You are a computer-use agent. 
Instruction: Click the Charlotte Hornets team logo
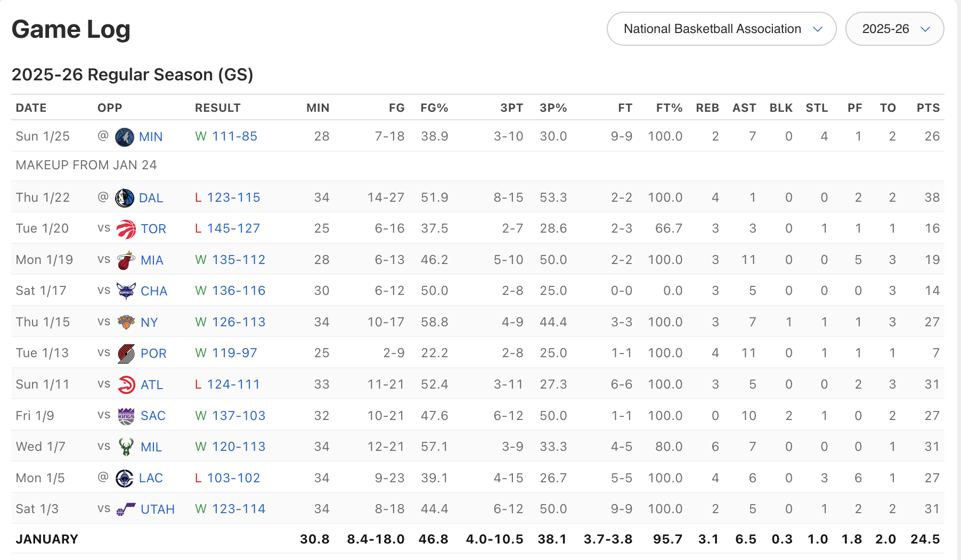[126, 291]
